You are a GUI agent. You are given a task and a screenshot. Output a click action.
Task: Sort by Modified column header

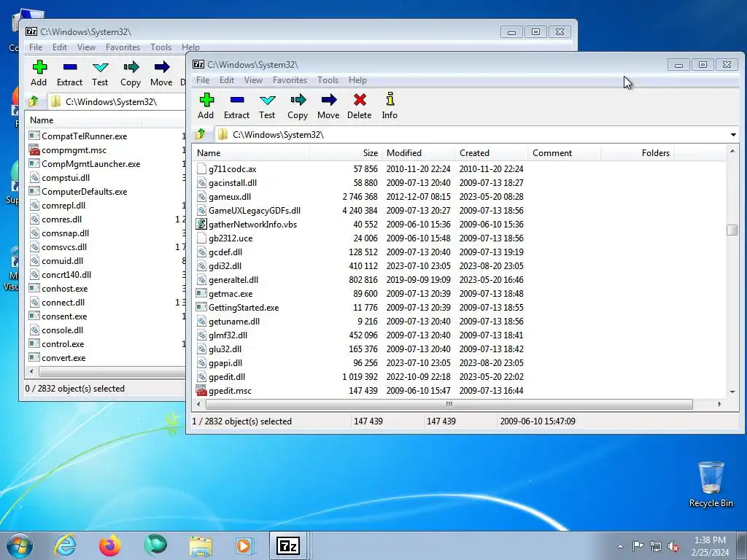(418, 153)
